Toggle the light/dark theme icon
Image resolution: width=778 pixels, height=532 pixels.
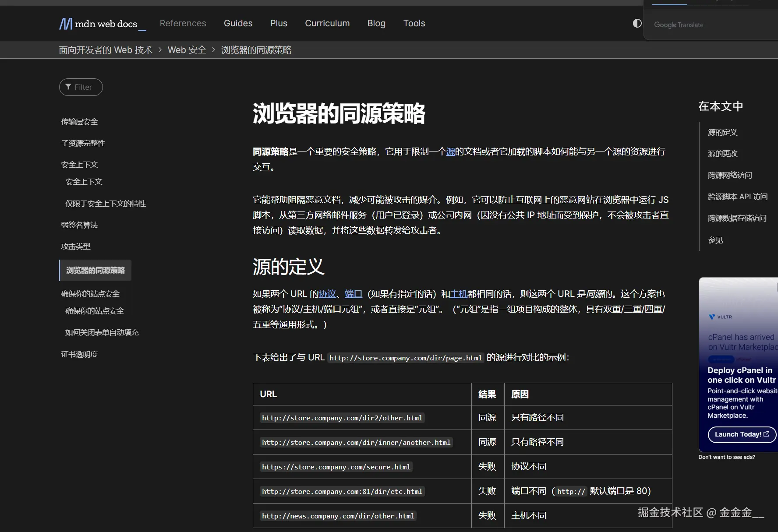[x=637, y=23]
